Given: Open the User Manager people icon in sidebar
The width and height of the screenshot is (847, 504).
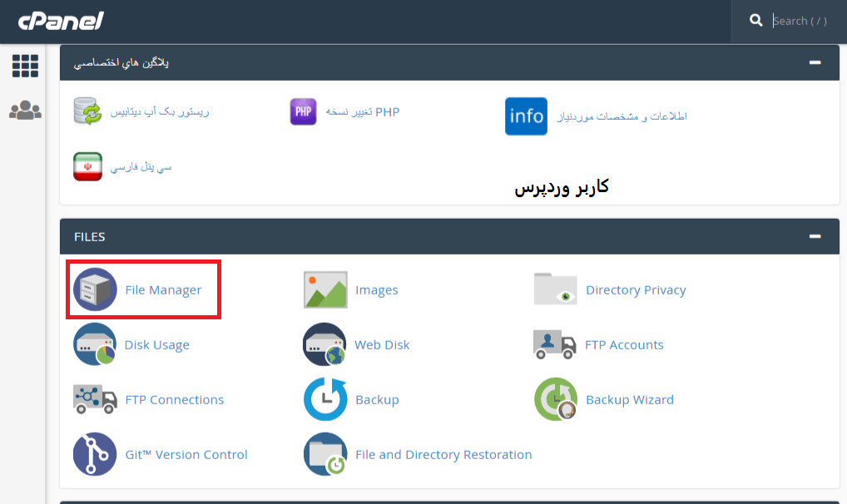Looking at the screenshot, I should [x=26, y=111].
